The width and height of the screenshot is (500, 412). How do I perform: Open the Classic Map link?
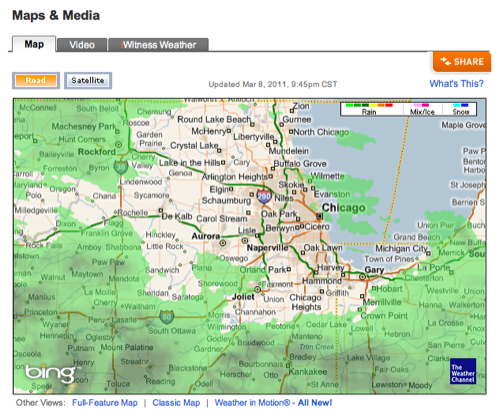176,403
